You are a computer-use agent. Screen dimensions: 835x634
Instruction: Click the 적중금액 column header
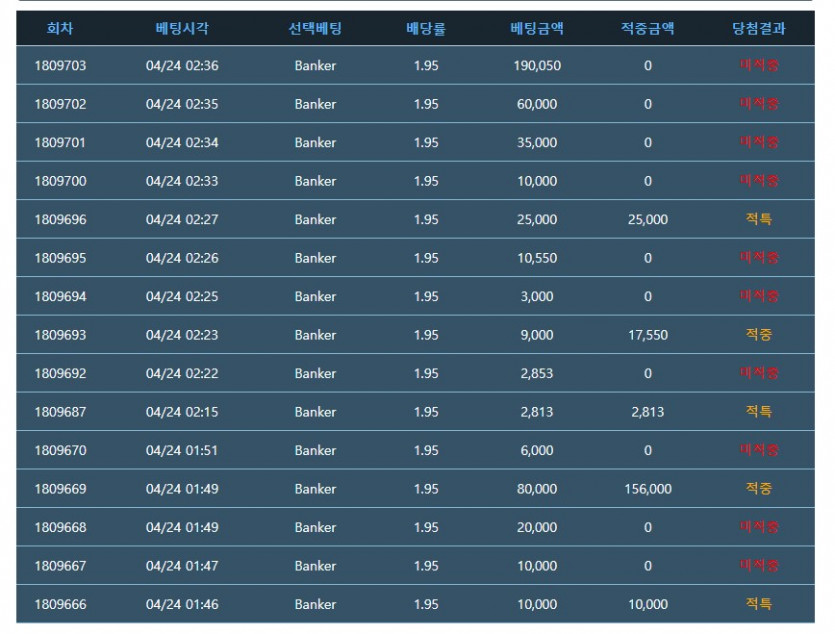(648, 28)
